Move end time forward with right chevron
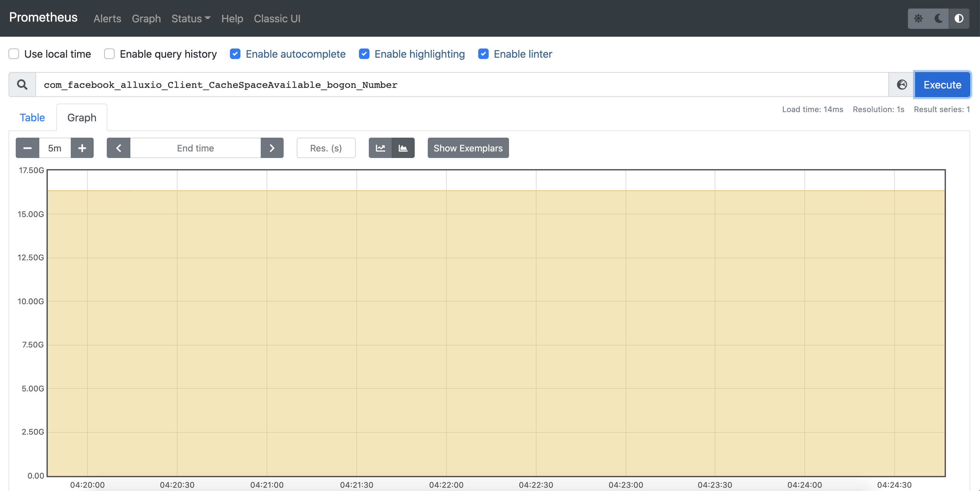This screenshot has height=491, width=980. coord(272,148)
